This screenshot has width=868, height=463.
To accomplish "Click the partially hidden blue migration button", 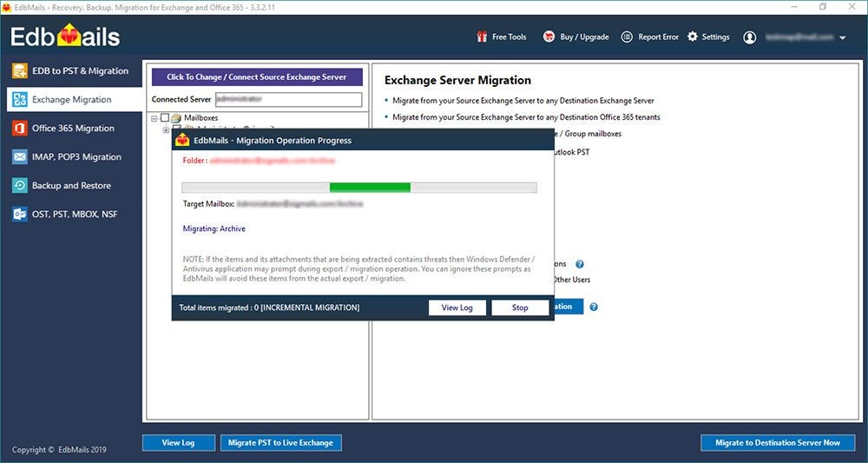I will coord(569,307).
